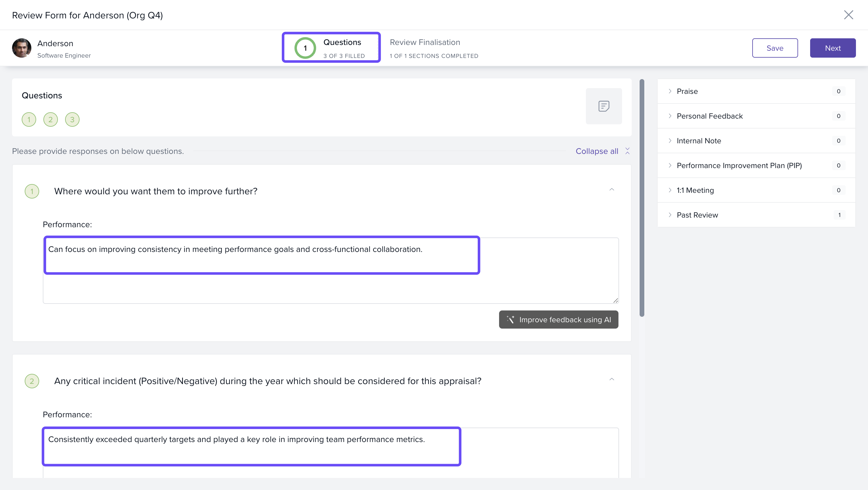
Task: Expand the Personal Feedback section
Action: click(x=709, y=116)
